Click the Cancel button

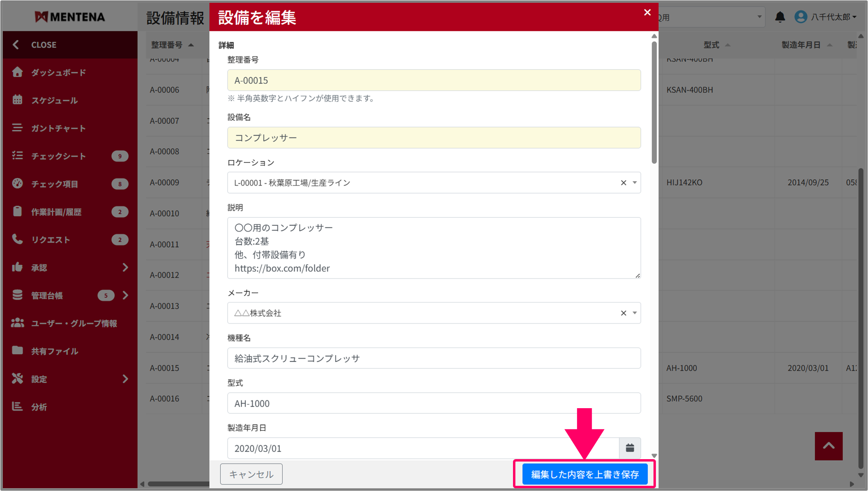(x=251, y=474)
